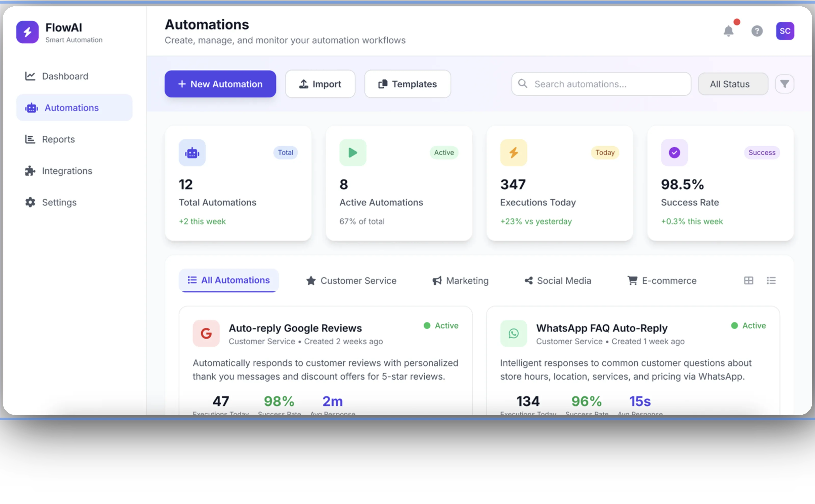This screenshot has height=504, width=815.
Task: Click the 347 executions value
Action: (x=513, y=184)
